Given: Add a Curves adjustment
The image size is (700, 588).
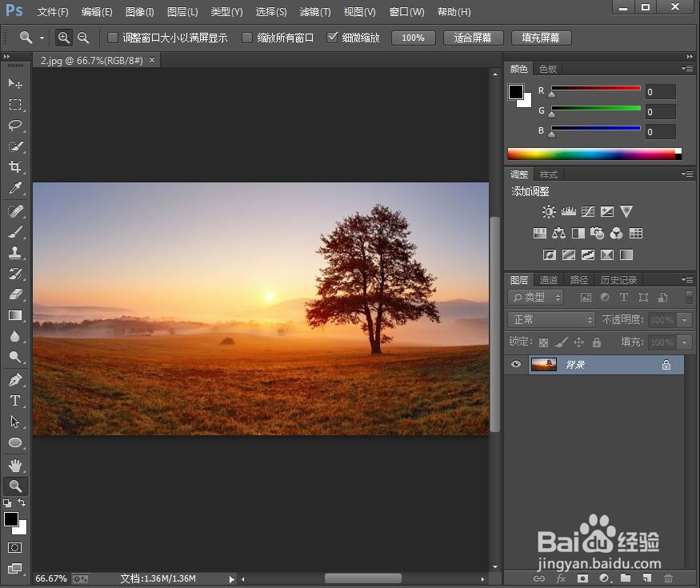Looking at the screenshot, I should (588, 212).
